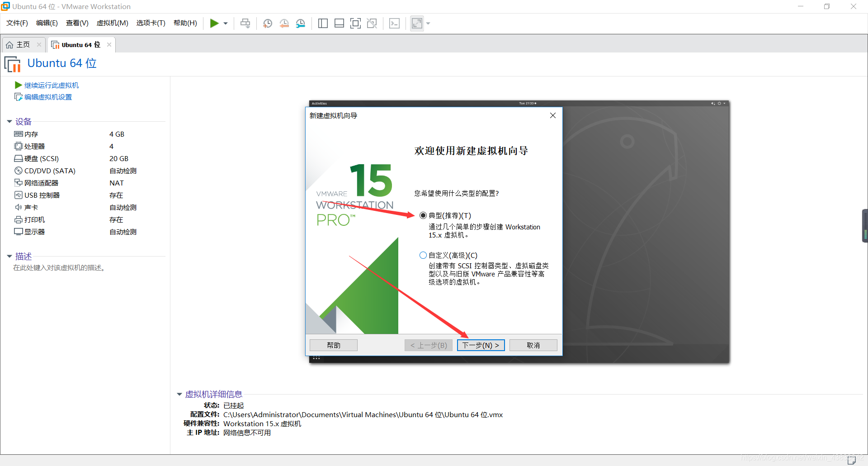868x466 pixels.
Task: Click the 帮助 button in wizard
Action: [x=334, y=345]
